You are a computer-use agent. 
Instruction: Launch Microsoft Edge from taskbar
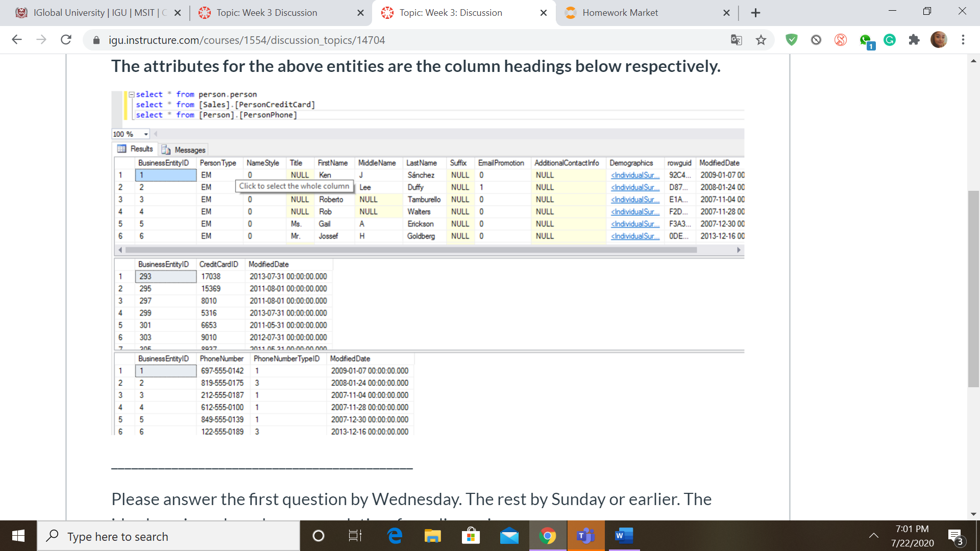pyautogui.click(x=395, y=536)
